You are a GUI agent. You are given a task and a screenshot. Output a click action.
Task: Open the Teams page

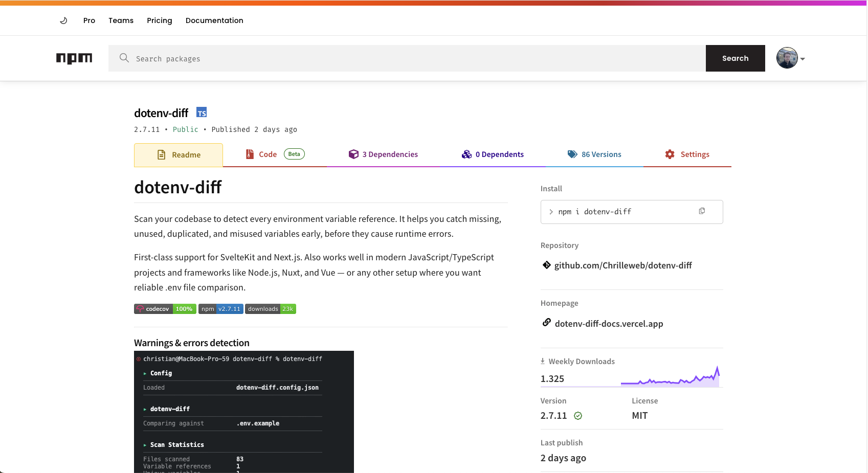pyautogui.click(x=121, y=20)
